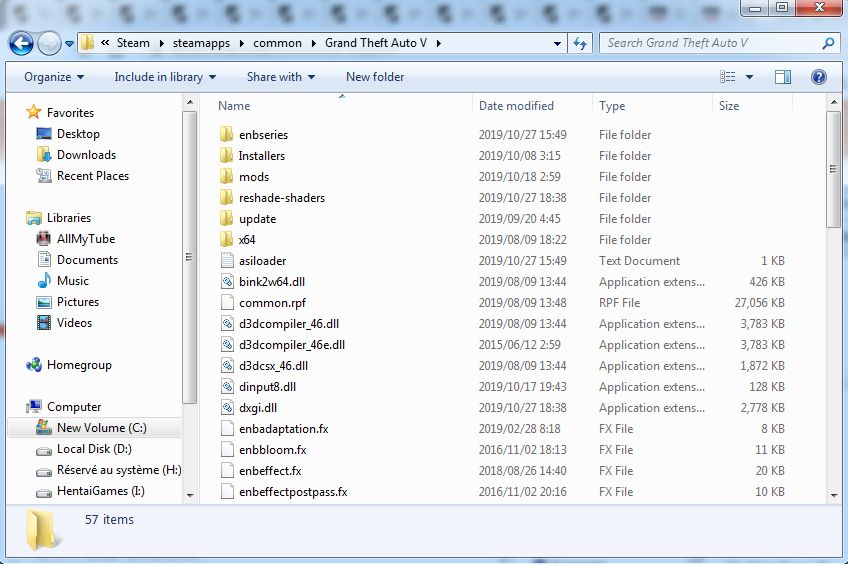The height and width of the screenshot is (564, 848).
Task: Select the dxgi.dll file icon
Action: (x=227, y=407)
